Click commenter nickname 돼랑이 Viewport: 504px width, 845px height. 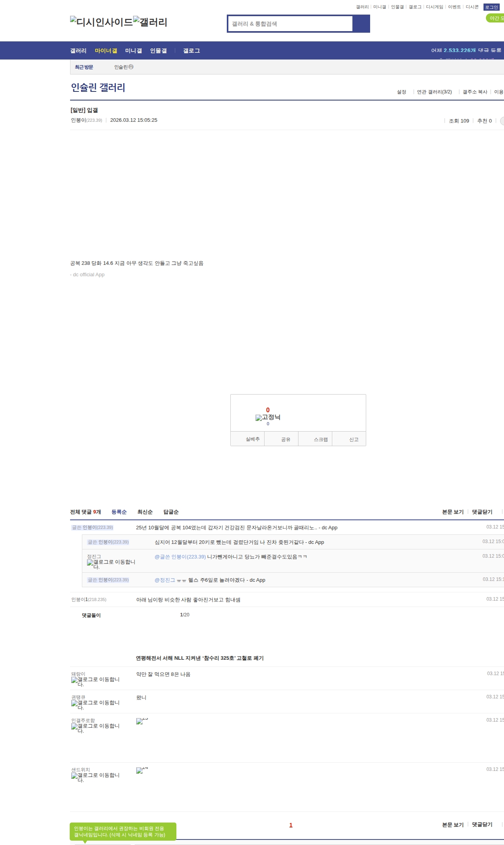pos(78,674)
